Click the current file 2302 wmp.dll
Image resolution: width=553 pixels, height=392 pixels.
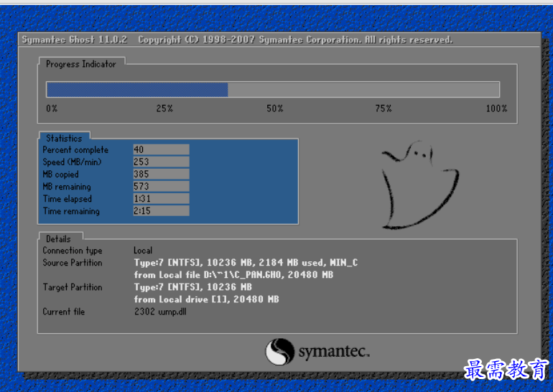point(160,312)
